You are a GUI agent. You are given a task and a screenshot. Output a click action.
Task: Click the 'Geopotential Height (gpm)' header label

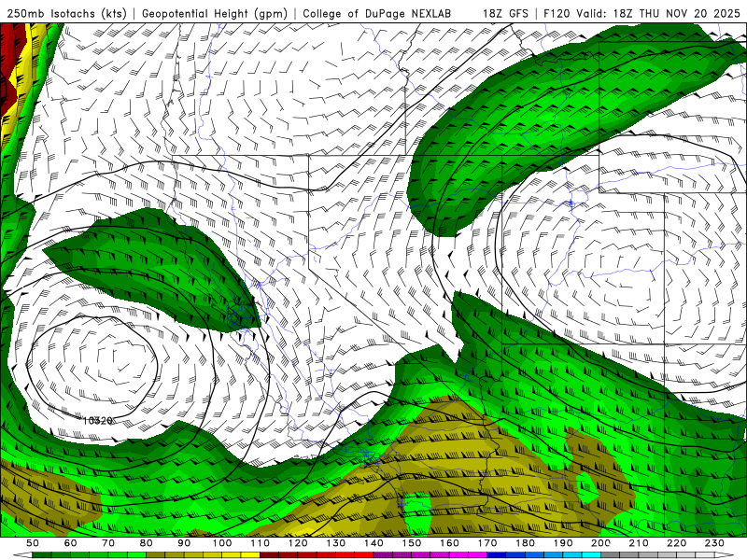215,13
